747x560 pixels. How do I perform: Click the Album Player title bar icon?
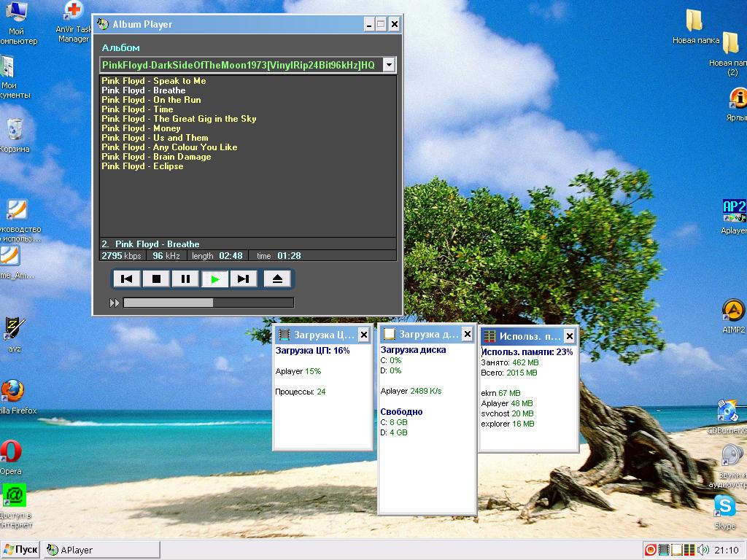pos(102,24)
